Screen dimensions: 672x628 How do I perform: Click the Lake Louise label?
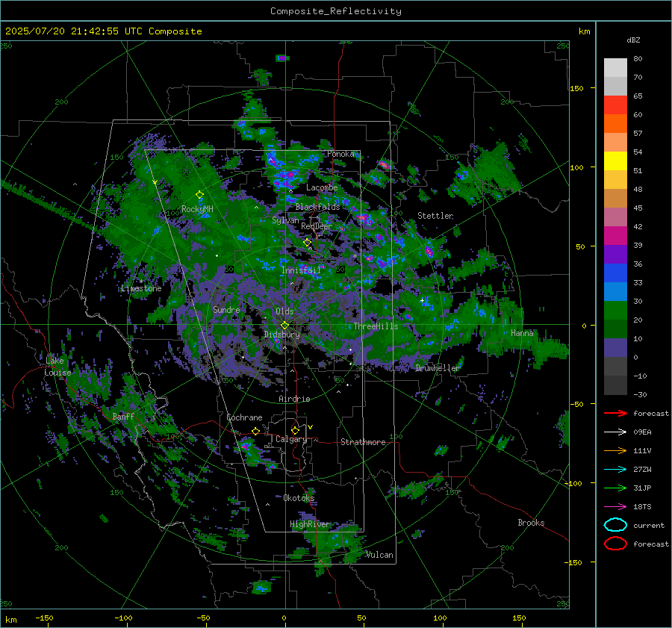[57, 367]
